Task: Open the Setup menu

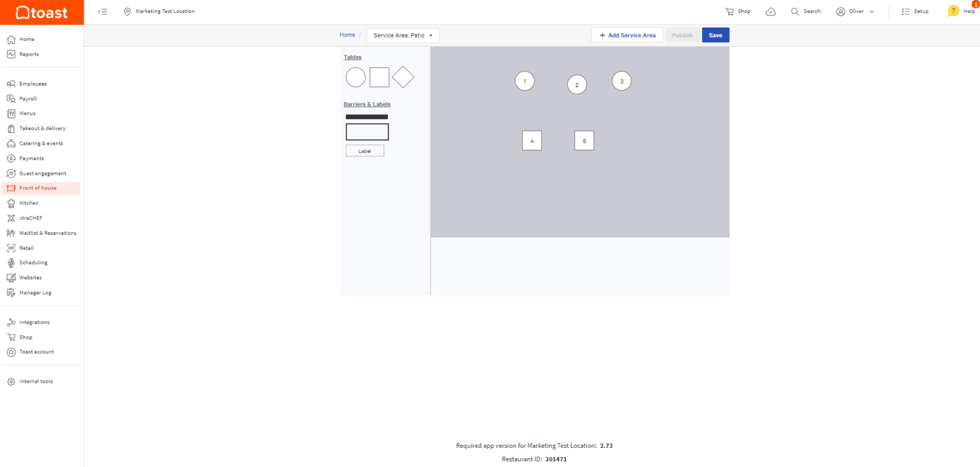Action: 915,11
